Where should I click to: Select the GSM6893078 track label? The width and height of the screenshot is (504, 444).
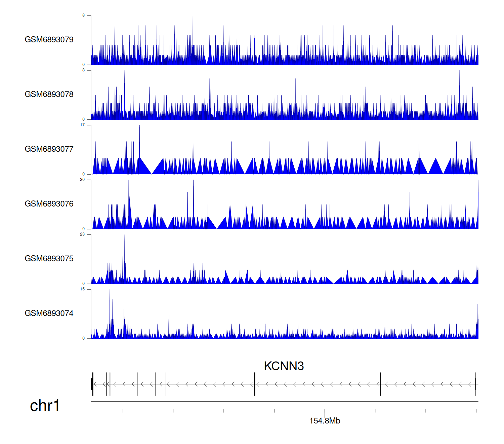[49, 95]
